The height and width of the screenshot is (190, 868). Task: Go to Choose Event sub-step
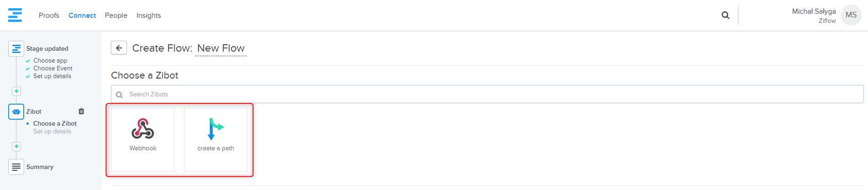click(x=52, y=69)
